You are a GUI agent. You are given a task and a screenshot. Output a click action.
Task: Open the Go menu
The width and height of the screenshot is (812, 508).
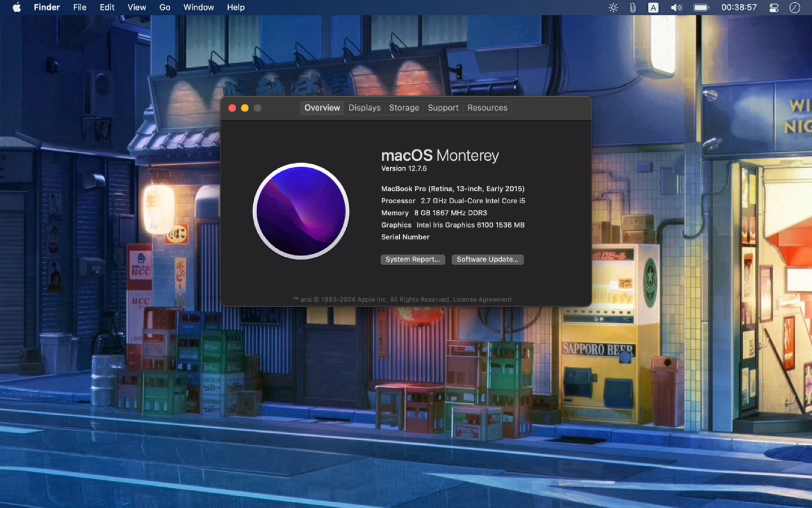tap(165, 7)
